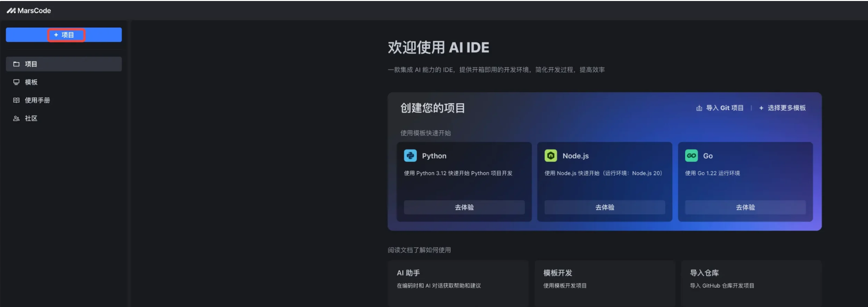Click the Go logo icon
868x307 pixels.
click(692, 156)
